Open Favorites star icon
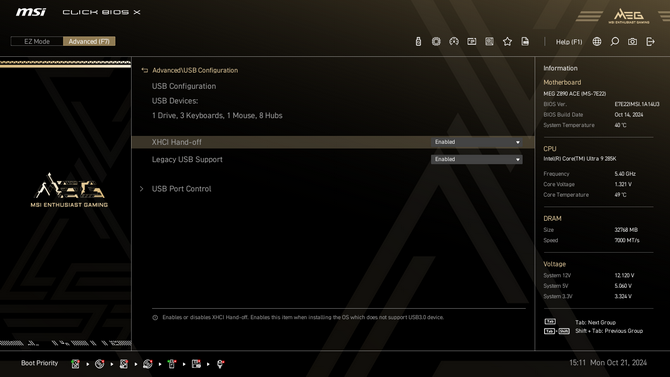Viewport: 670px width, 377px height. point(507,41)
